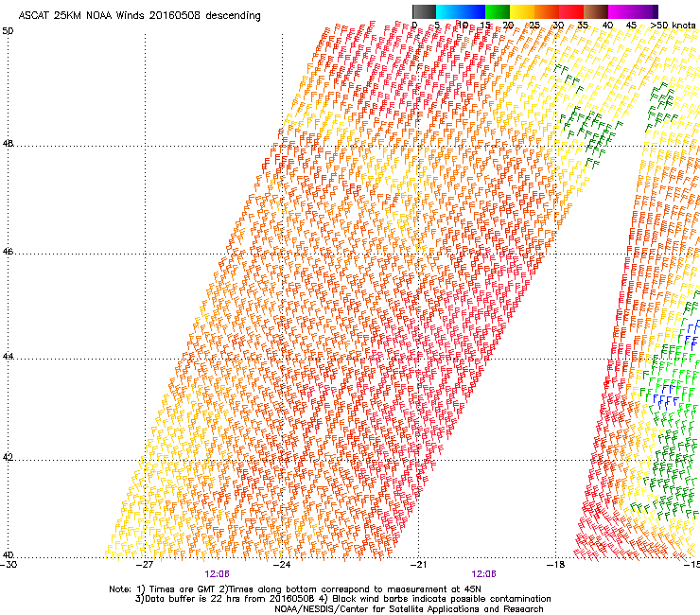Click the note line starting 'Note: 1) Times are GMT'
The width and height of the screenshot is (700, 615).
point(295,589)
